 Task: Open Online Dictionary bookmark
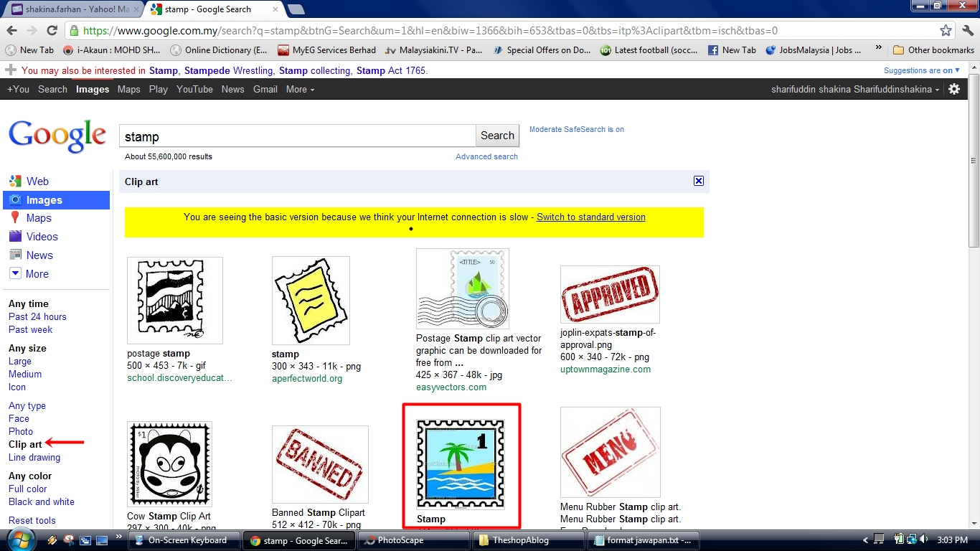219,50
